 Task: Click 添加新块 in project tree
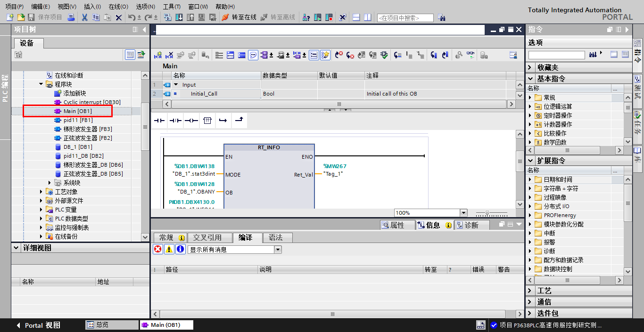click(74, 93)
